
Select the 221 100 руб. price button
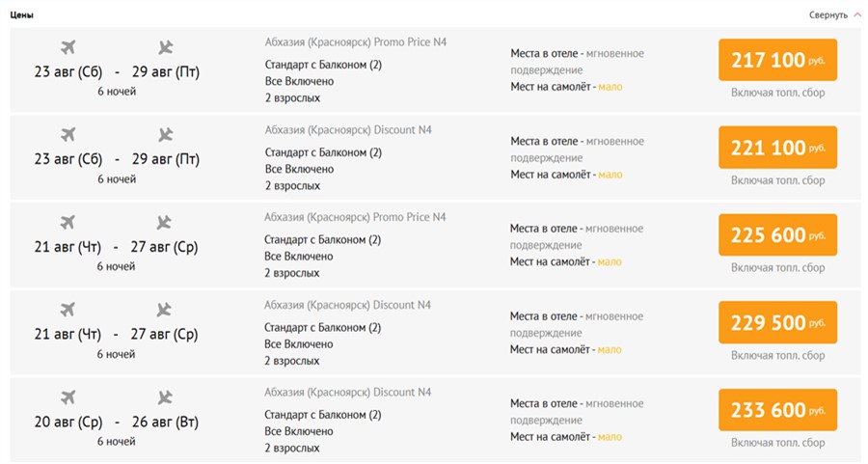(777, 148)
